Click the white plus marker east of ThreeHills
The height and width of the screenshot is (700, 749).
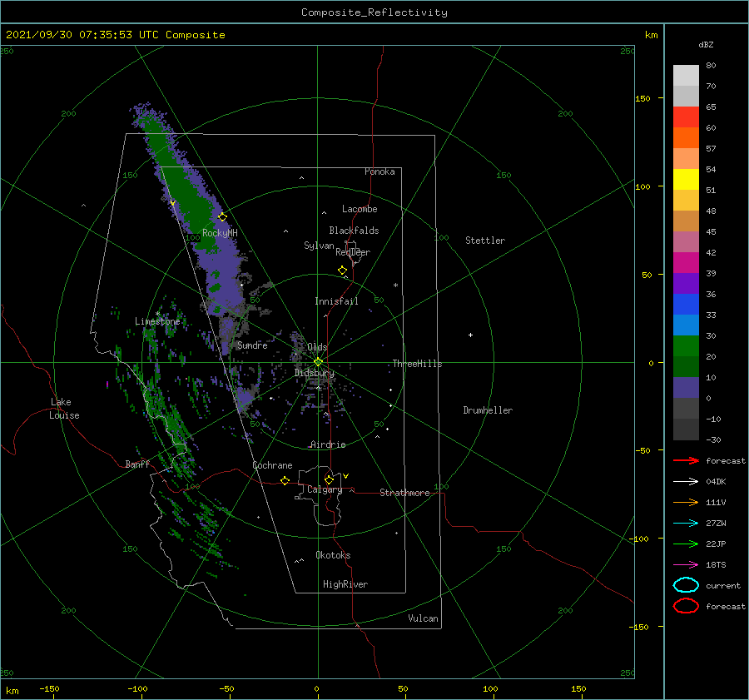(x=470, y=335)
